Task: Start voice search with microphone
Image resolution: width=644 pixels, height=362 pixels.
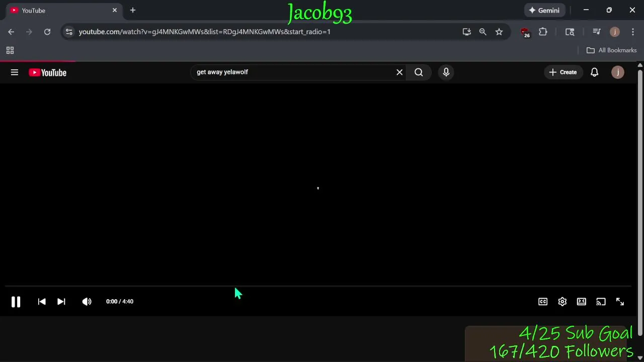Action: pos(446,72)
